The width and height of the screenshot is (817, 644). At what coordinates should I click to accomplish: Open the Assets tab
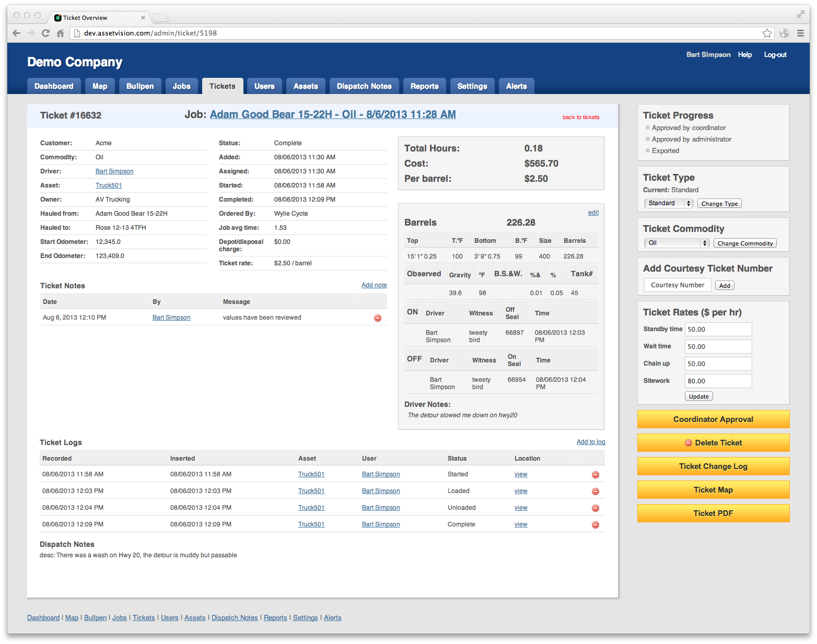[306, 86]
